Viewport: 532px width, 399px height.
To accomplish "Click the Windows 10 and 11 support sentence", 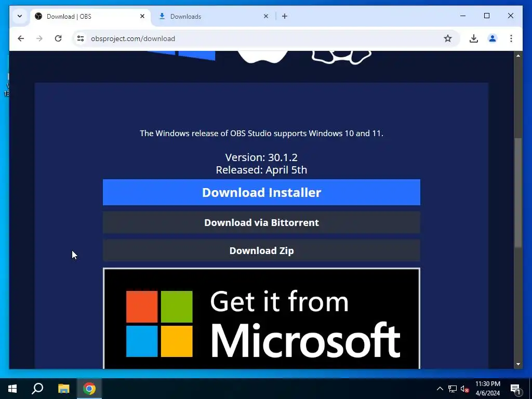I will (261, 134).
